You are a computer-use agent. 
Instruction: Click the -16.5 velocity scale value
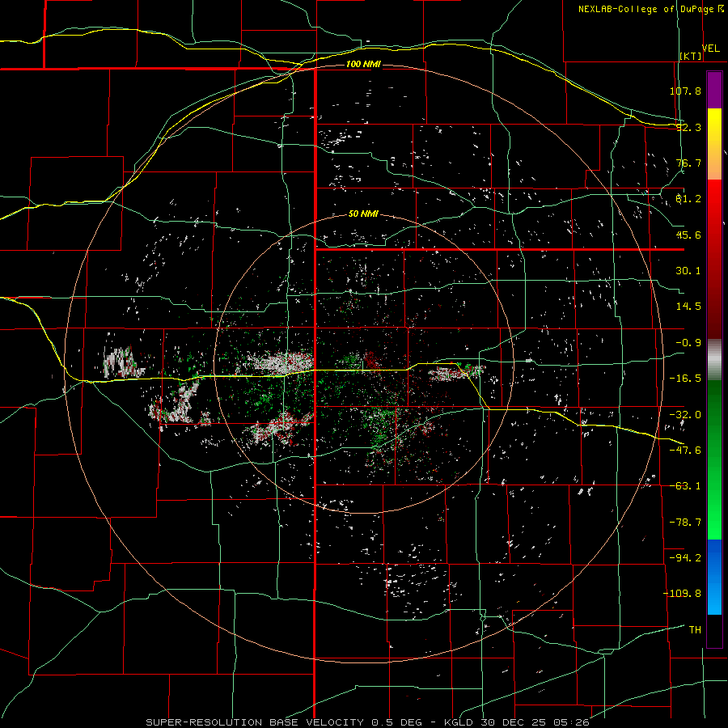point(685,379)
